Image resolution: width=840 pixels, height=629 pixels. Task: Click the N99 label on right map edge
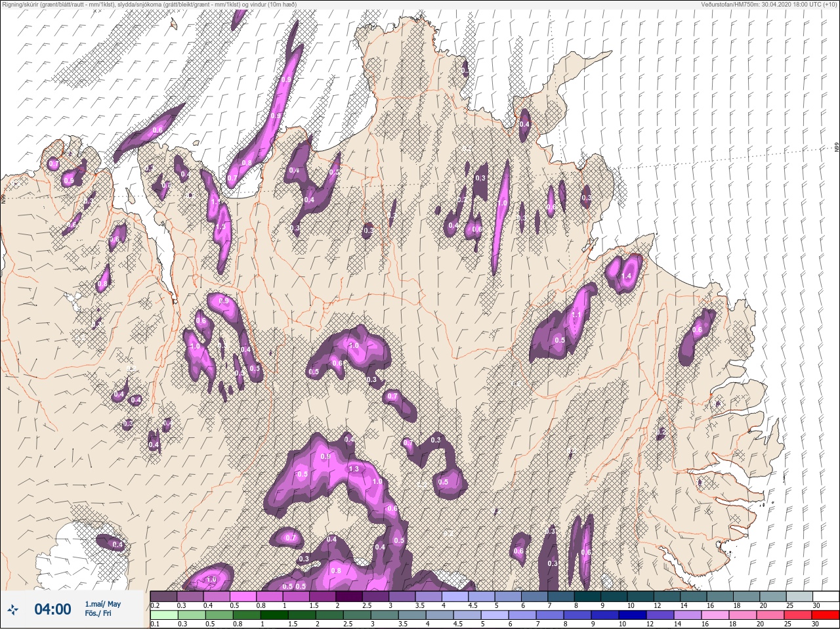tap(836, 148)
